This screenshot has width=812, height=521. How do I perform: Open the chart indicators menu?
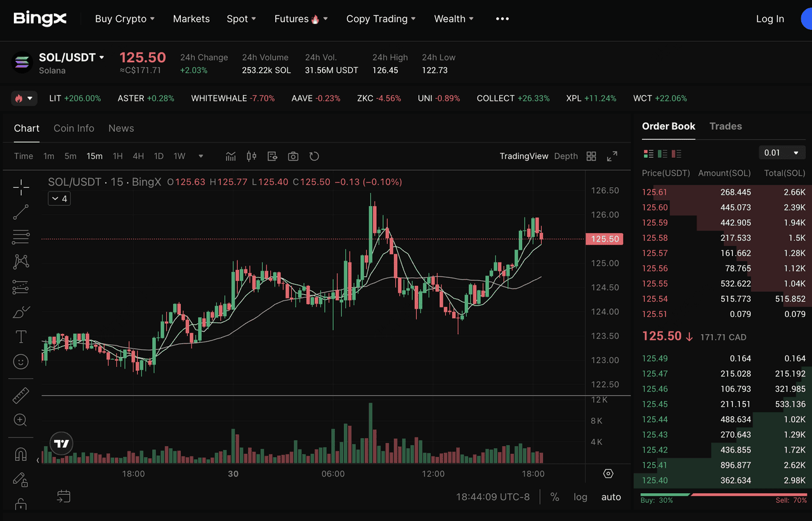pyautogui.click(x=231, y=156)
